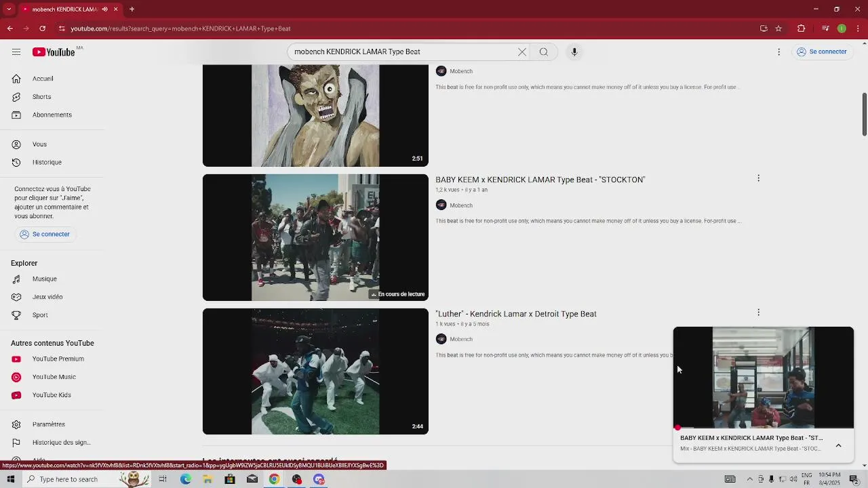This screenshot has height=488, width=868.
Task: Open the Mail app from the taskbar
Action: 252,479
